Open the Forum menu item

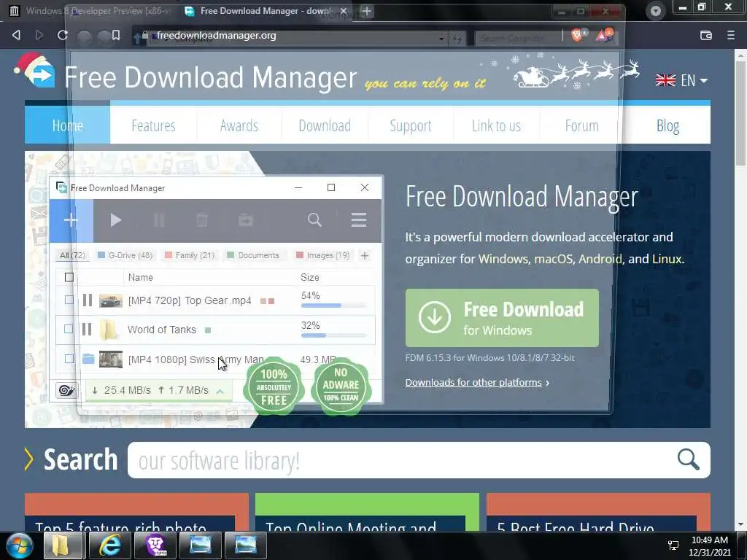click(x=581, y=125)
